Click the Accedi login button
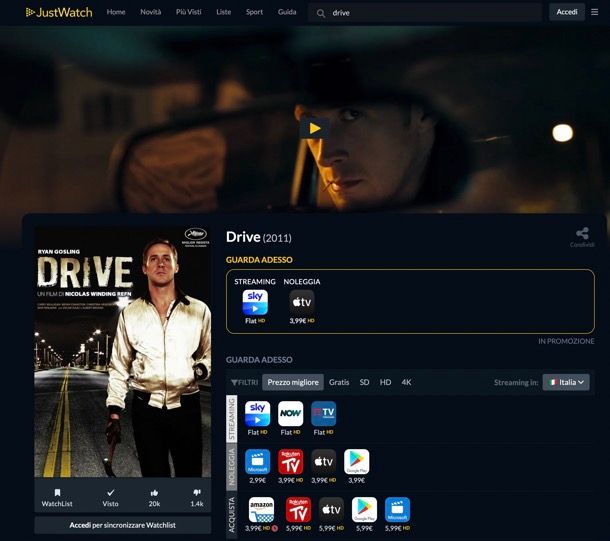The height and width of the screenshot is (541, 610). 567,12
